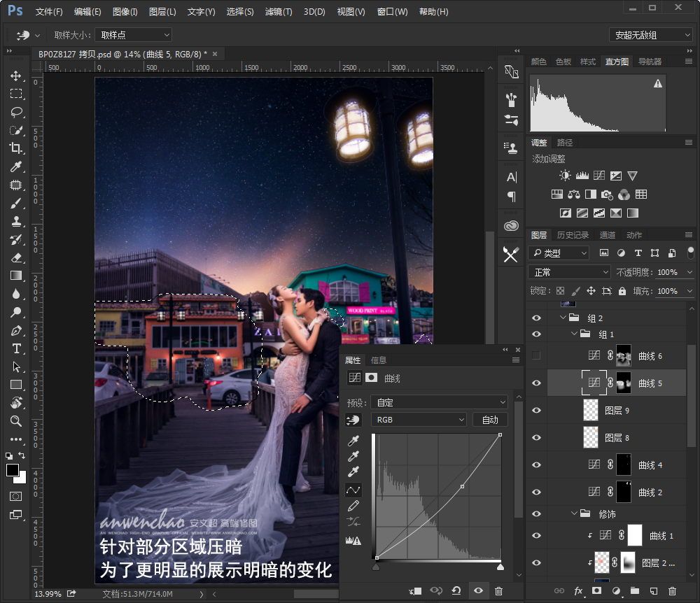The width and height of the screenshot is (700, 603).
Task: Show the 曲线 6 layer
Action: tap(537, 355)
